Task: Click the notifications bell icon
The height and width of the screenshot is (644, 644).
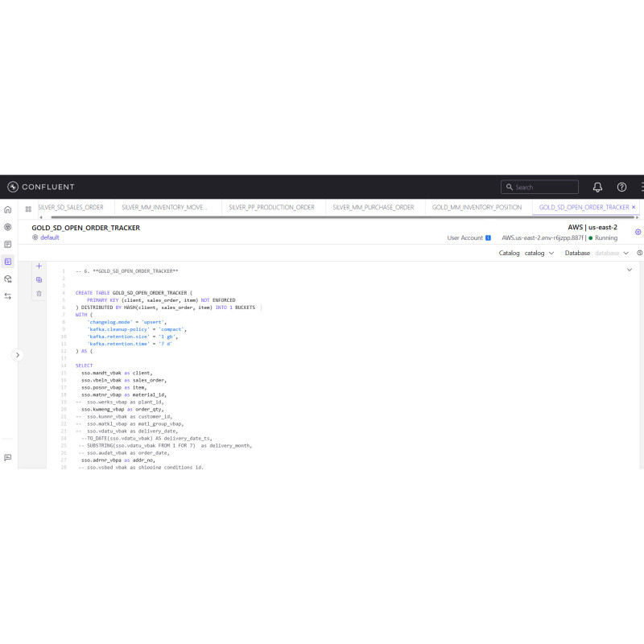Action: [597, 188]
